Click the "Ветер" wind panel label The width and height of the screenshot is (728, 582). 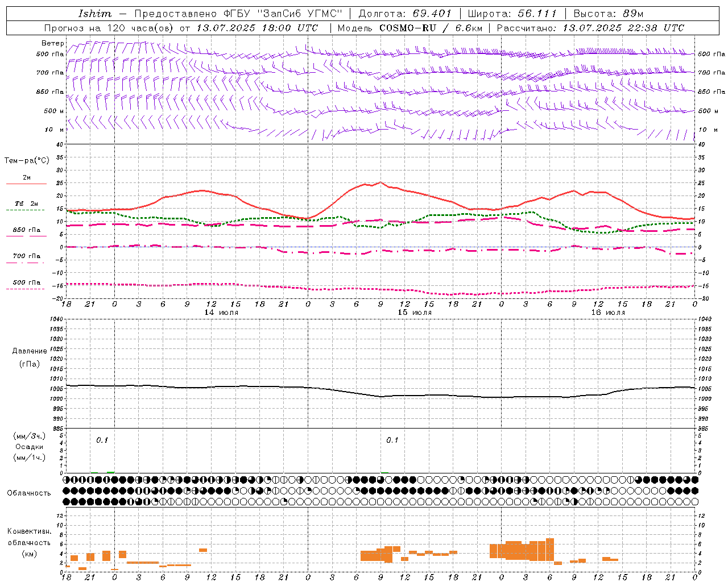tap(53, 43)
